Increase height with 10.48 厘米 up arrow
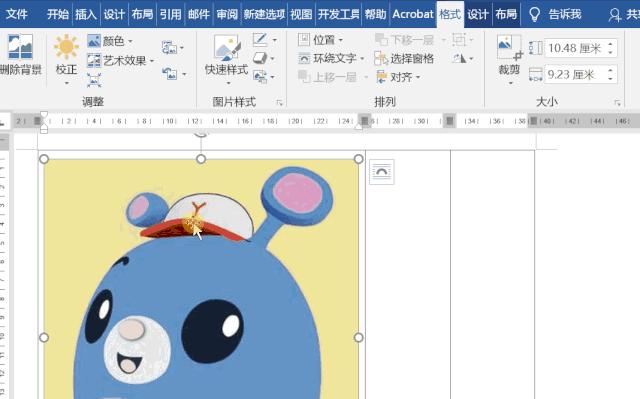This screenshot has height=399, width=640. point(610,44)
